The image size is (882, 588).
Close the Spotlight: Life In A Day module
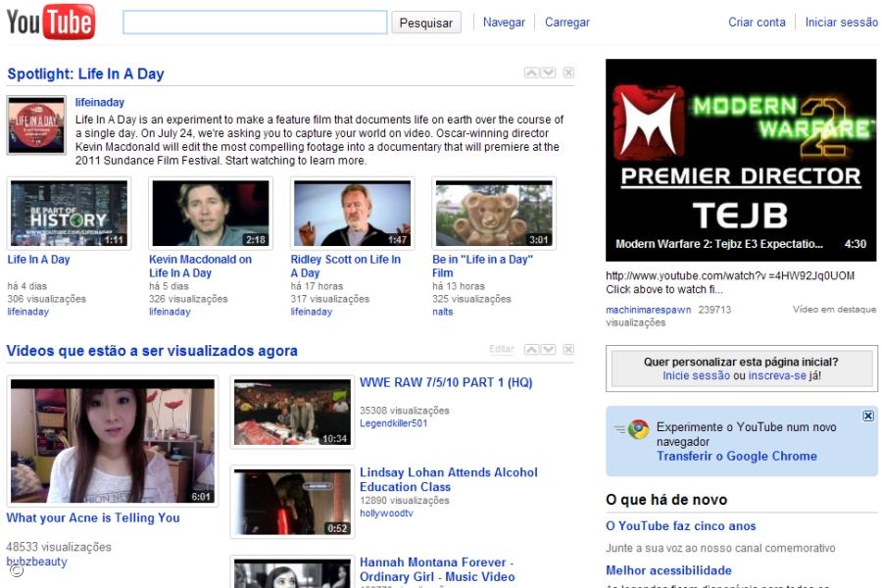[x=568, y=73]
